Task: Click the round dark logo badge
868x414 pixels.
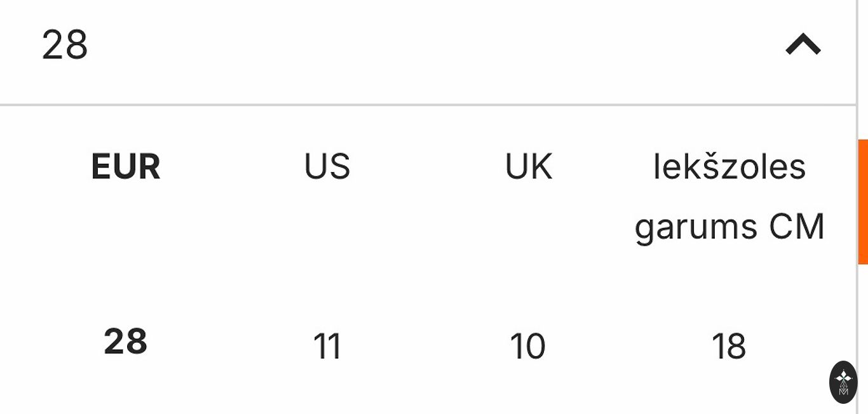Action: tap(843, 382)
